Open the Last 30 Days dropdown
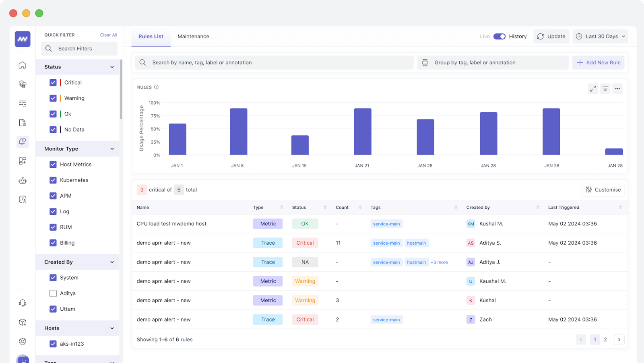 (x=600, y=36)
